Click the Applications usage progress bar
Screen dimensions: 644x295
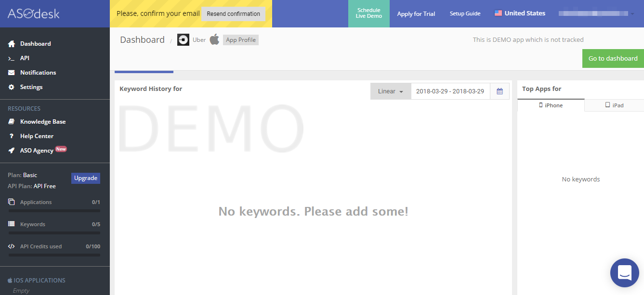click(x=54, y=211)
